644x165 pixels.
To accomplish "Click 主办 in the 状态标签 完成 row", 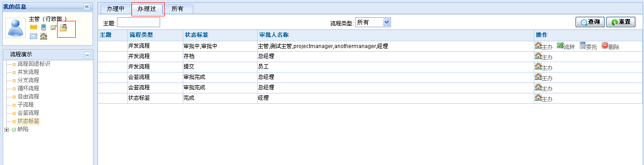I will tap(543, 98).
